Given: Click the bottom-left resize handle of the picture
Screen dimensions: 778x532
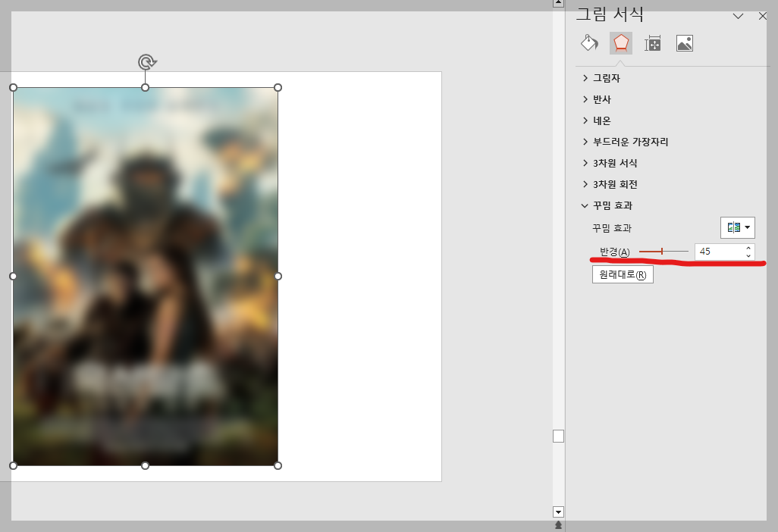Looking at the screenshot, I should 14,465.
